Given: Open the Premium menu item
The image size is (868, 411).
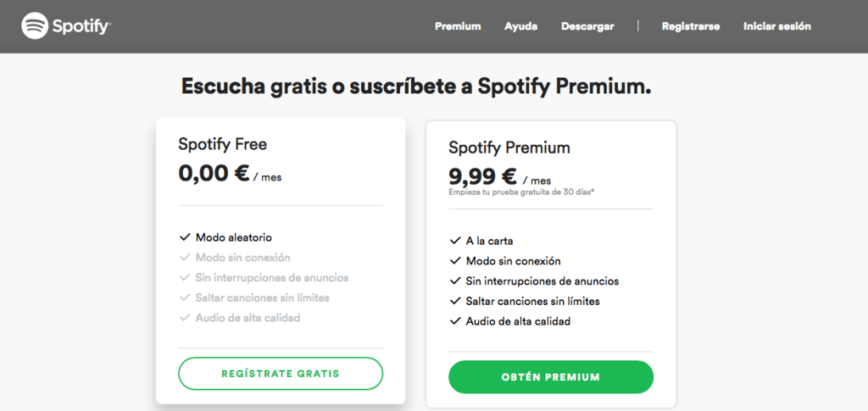Looking at the screenshot, I should pyautogui.click(x=458, y=26).
